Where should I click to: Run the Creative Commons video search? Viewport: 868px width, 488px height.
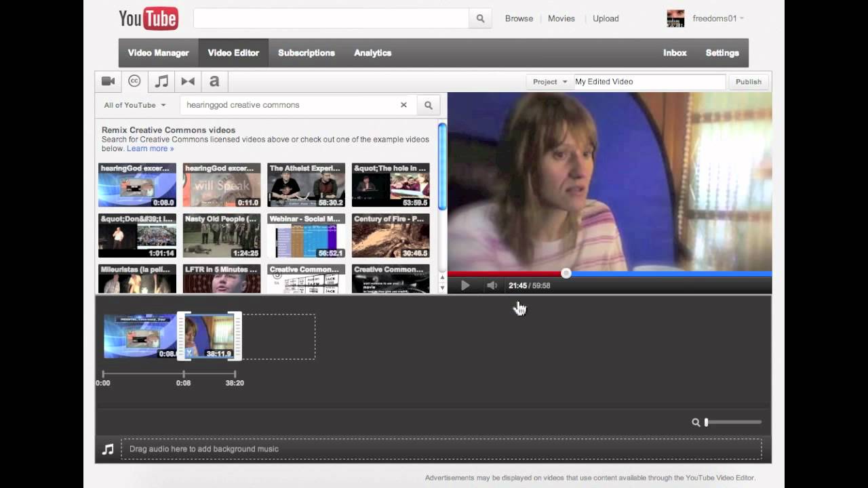[x=429, y=105]
